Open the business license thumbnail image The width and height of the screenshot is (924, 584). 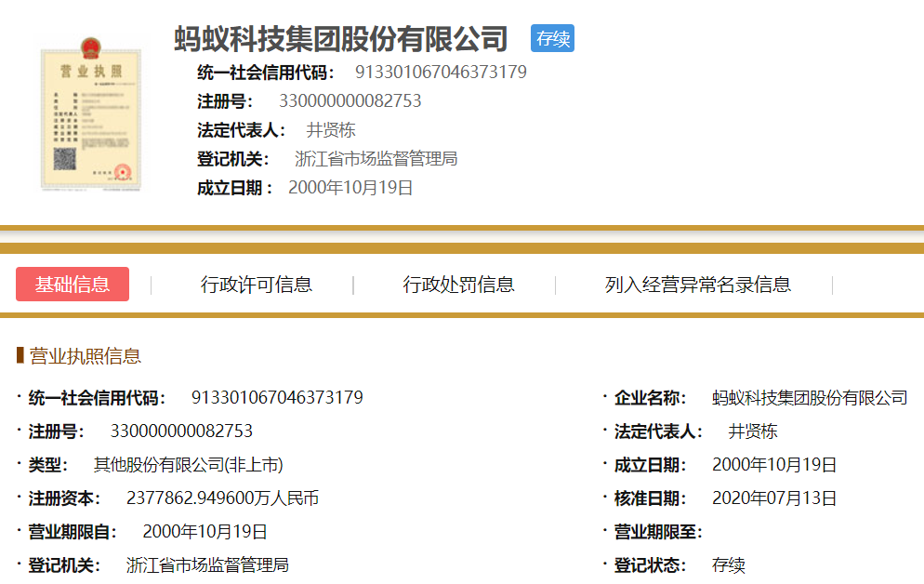tap(91, 113)
